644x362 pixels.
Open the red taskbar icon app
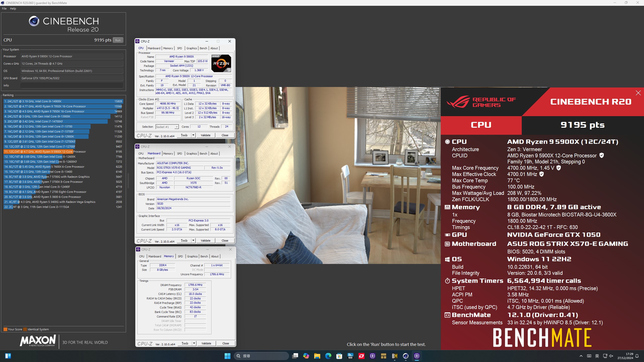[361, 356]
